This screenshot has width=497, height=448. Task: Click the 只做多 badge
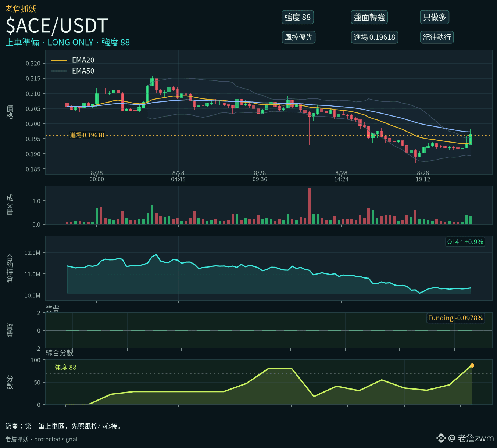435,17
